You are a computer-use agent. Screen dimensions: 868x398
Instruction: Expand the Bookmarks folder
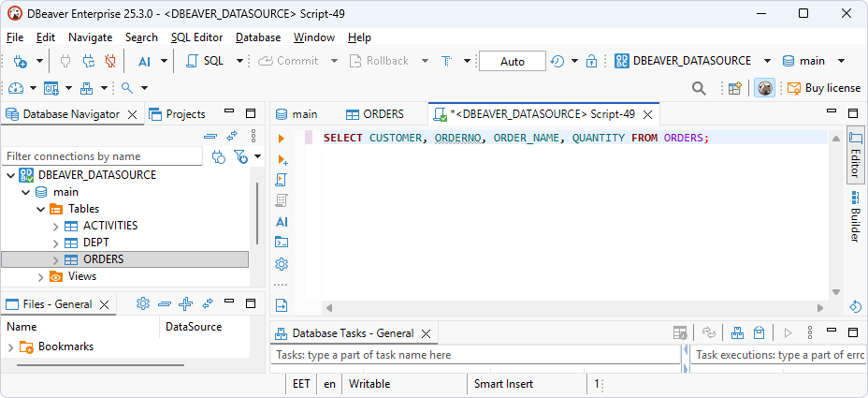tap(11, 347)
